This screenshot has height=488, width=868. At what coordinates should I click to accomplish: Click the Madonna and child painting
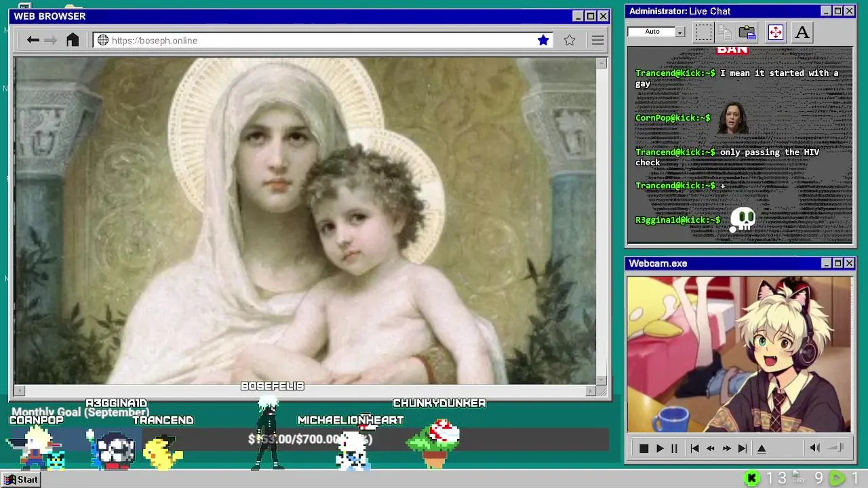tap(305, 221)
